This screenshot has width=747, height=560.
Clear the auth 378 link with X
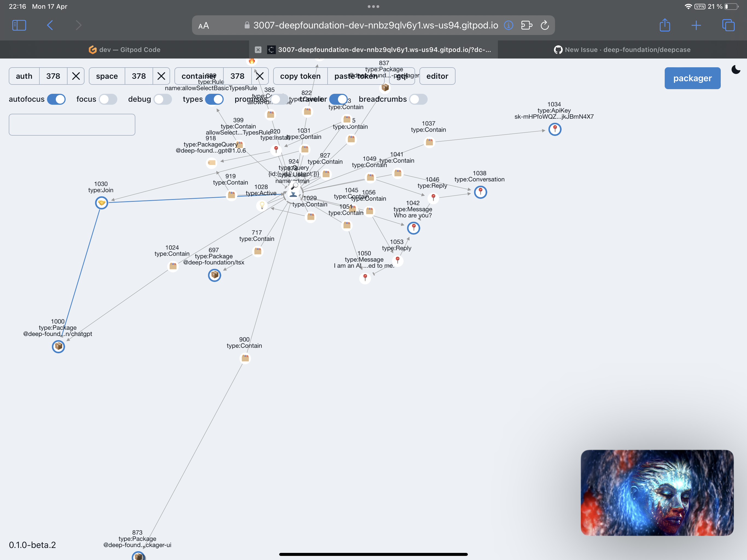click(76, 76)
